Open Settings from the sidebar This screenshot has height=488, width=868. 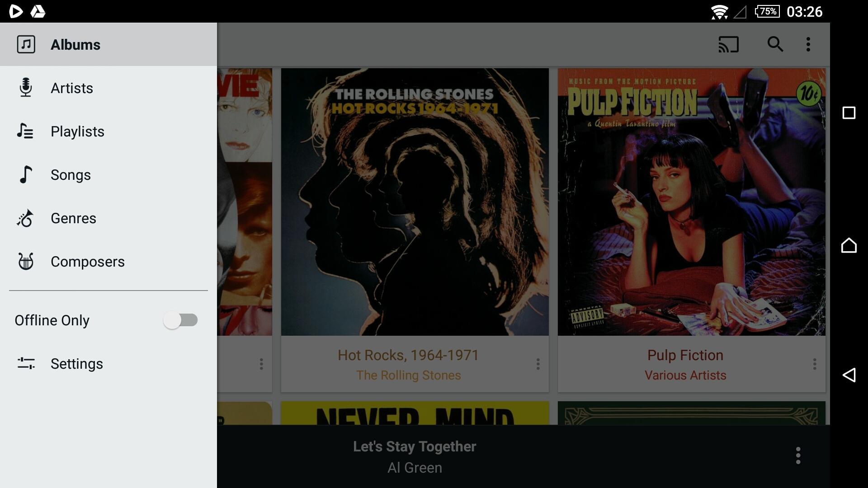click(x=76, y=363)
